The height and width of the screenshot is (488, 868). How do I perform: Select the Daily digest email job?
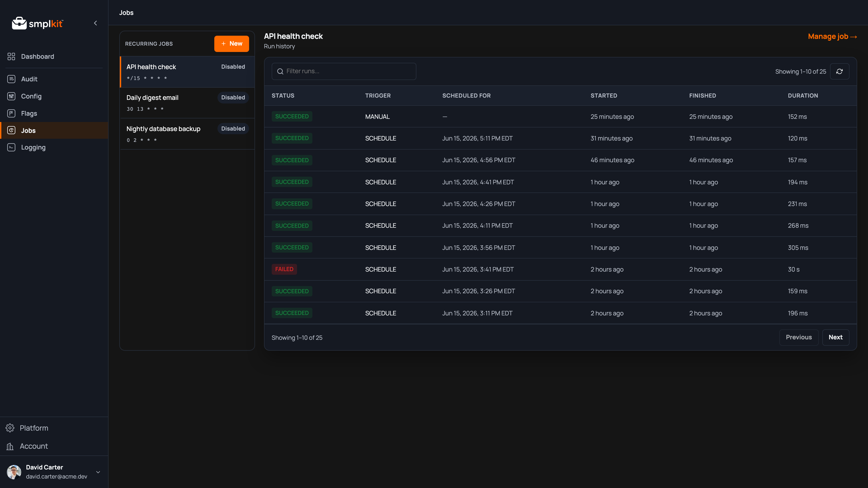(x=187, y=103)
